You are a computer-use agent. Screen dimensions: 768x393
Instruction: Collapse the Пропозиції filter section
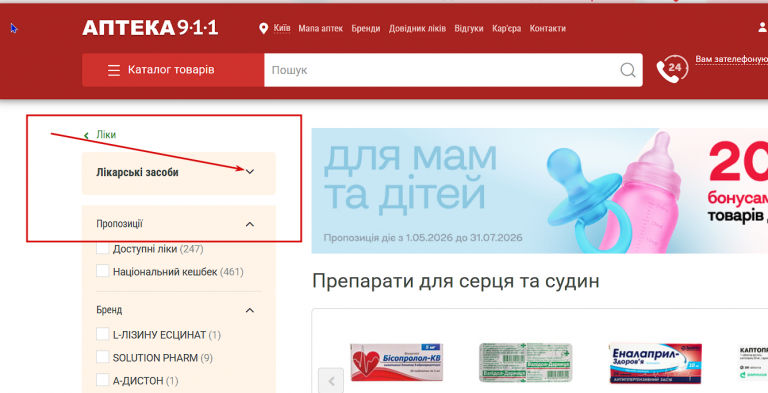(250, 224)
